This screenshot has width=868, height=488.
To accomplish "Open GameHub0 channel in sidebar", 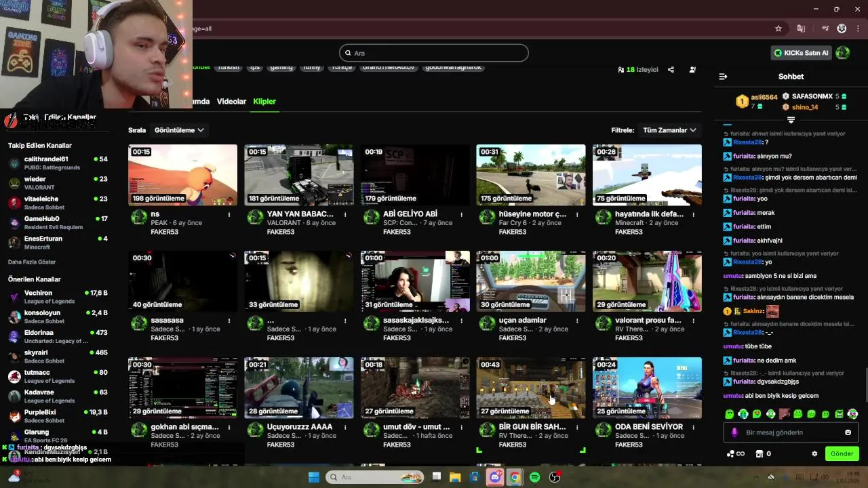I will [58, 222].
